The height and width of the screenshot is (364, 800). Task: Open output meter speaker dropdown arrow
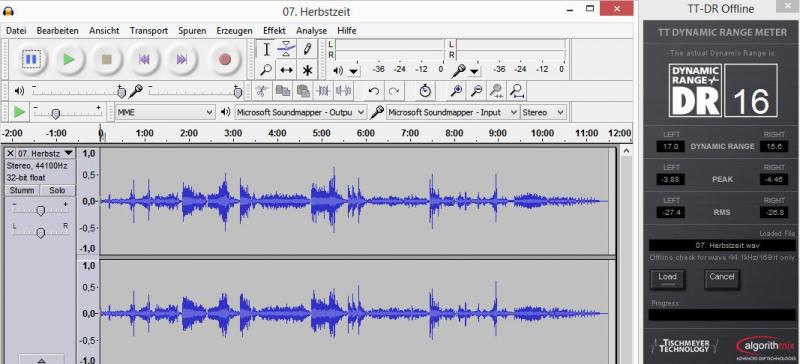[354, 71]
